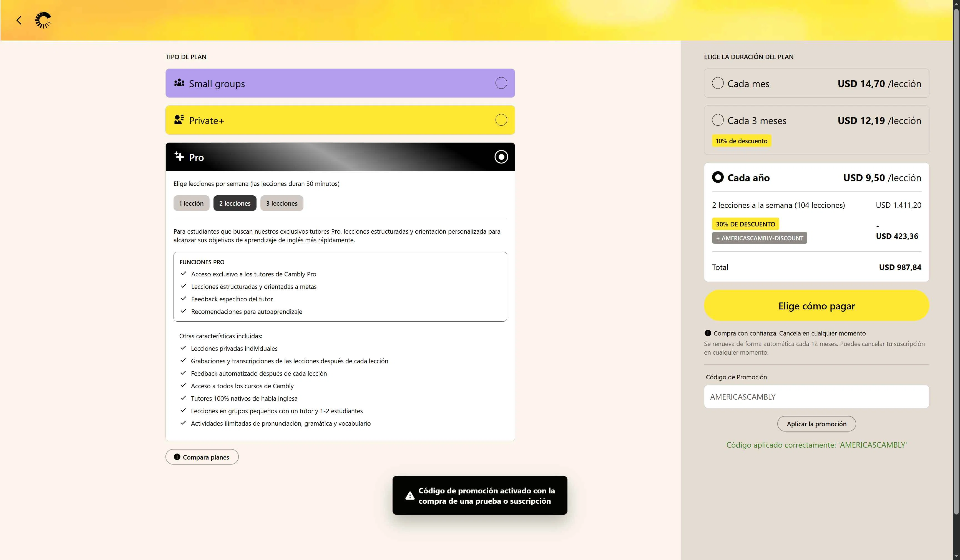Click the sparkle icon on the Pro plan banner

pos(179,157)
